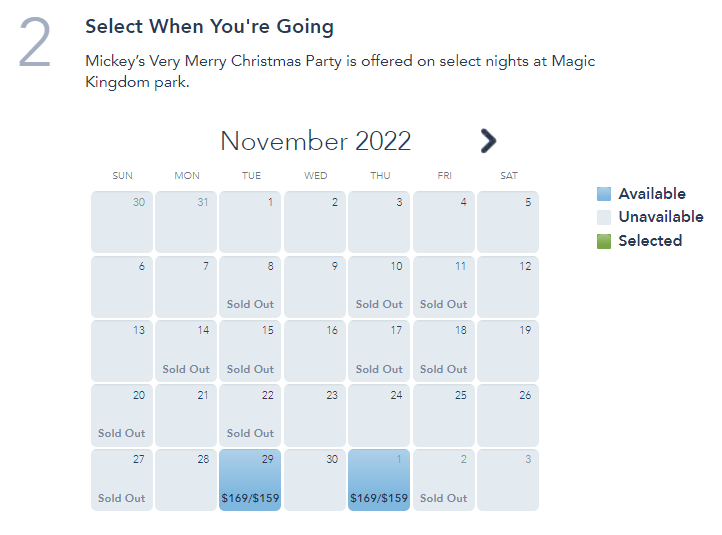Click the gray Unavailable legend swatch
The height and width of the screenshot is (535, 722).
(604, 217)
